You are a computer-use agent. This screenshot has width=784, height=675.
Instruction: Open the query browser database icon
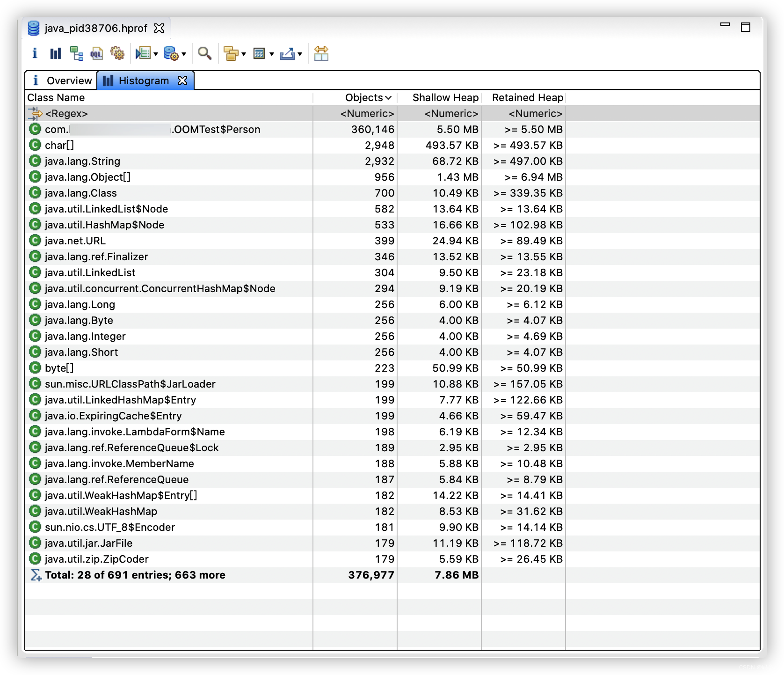tap(171, 53)
